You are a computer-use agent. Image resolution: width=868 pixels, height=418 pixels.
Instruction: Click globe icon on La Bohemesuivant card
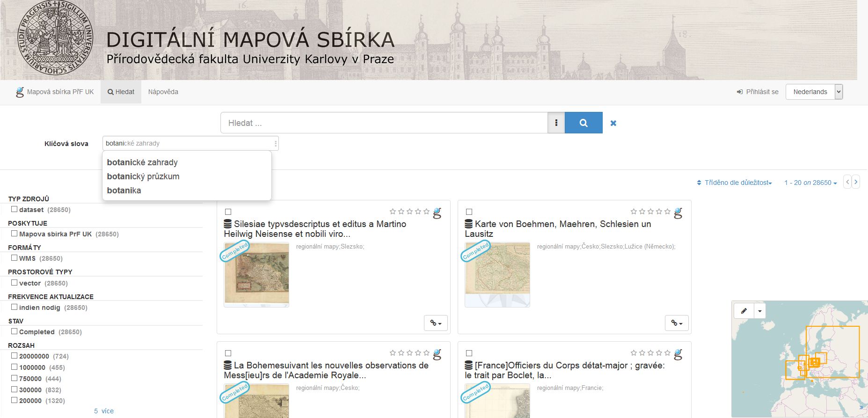437,354
